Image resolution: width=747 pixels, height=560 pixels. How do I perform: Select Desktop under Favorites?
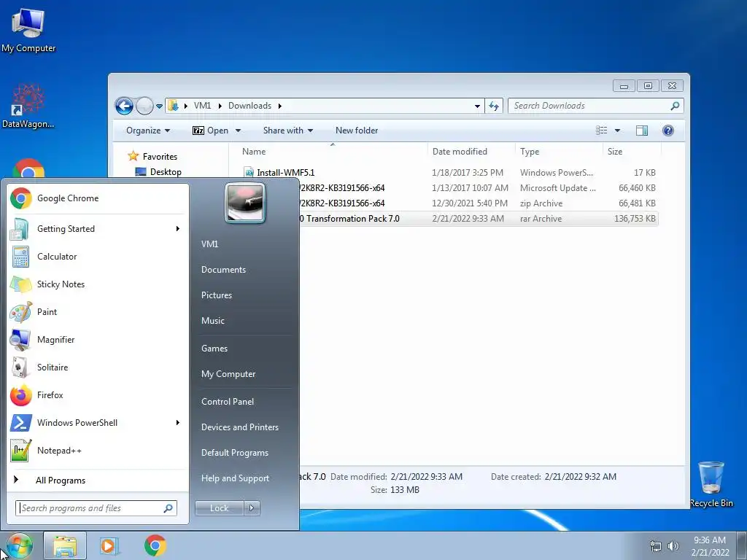166,172
